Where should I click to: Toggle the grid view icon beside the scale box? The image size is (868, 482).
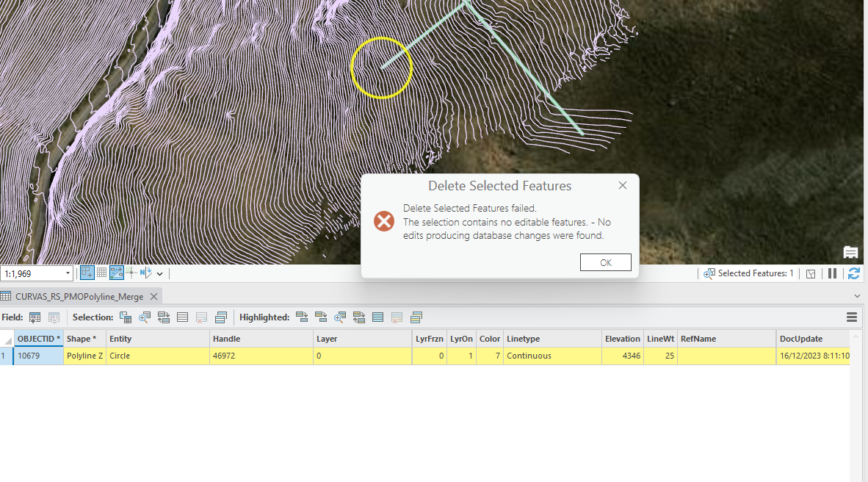tap(101, 273)
